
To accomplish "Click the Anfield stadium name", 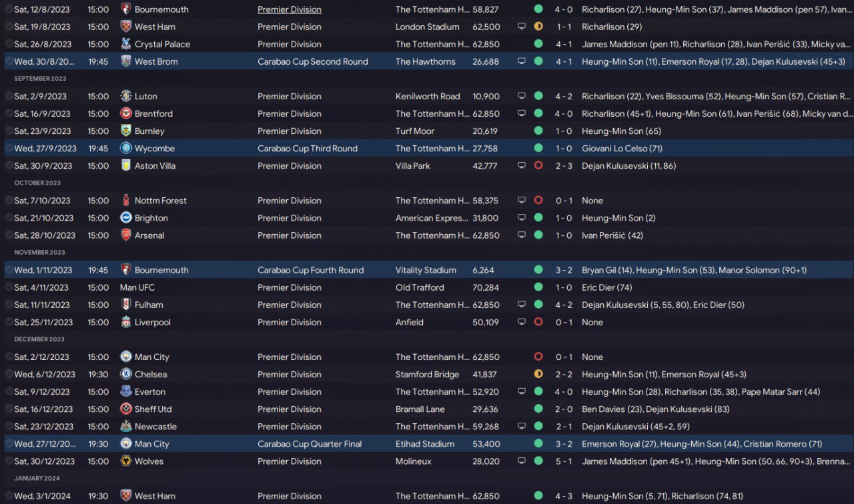I will (410, 322).
